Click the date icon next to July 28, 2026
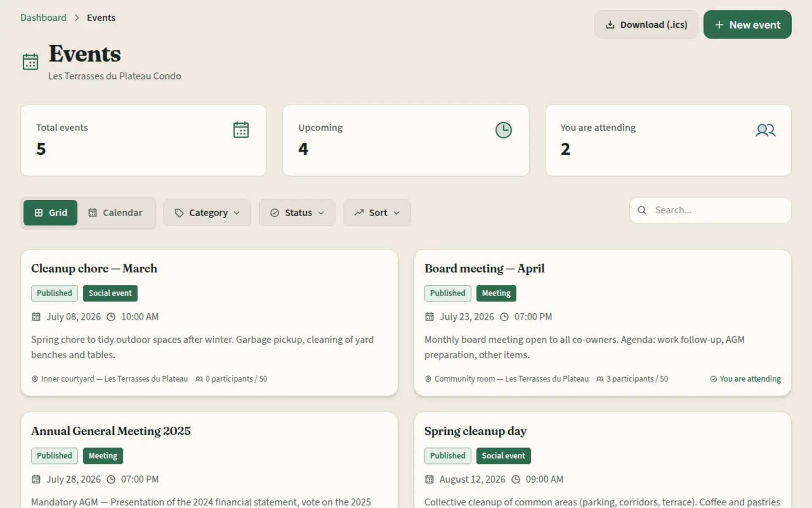Image resolution: width=812 pixels, height=508 pixels. point(36,479)
